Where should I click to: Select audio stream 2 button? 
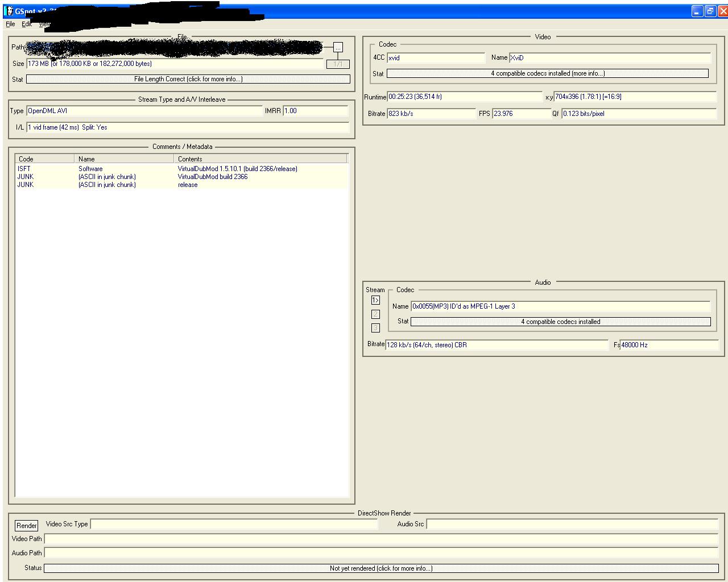375,314
